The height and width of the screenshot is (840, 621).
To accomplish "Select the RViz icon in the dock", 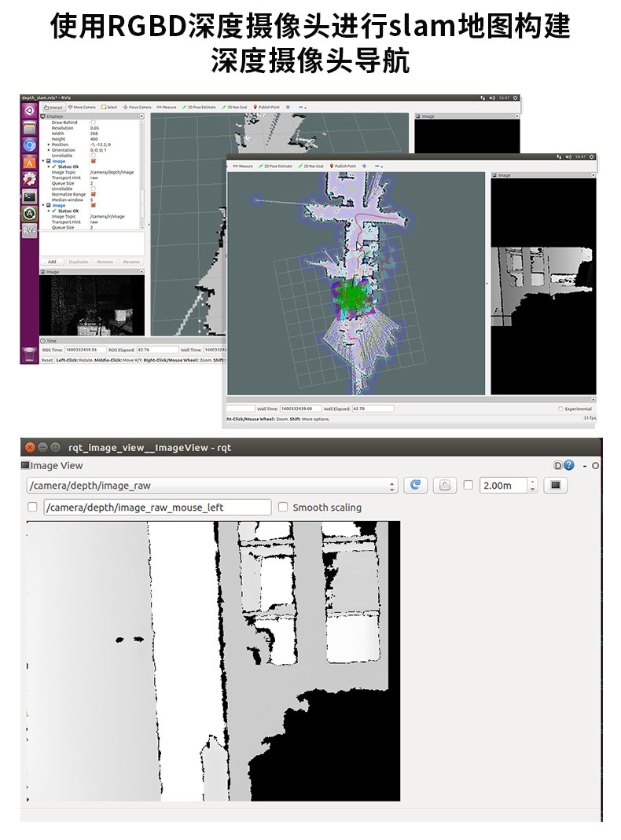I will pos(29,230).
